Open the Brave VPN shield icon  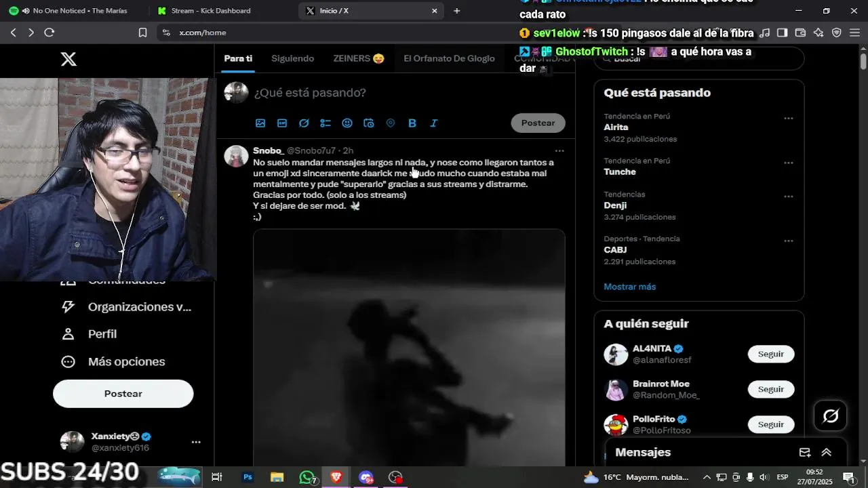[837, 33]
